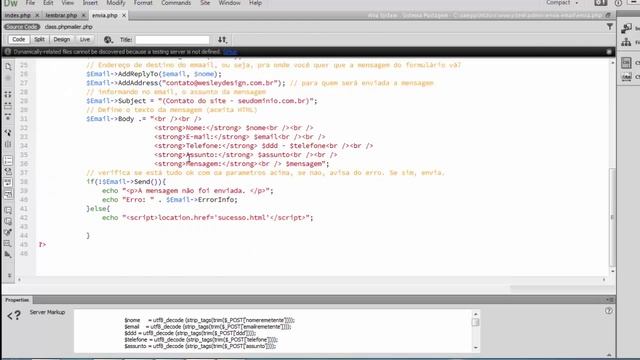Restore down the document window
The image size is (640, 360).
tap(608, 15)
